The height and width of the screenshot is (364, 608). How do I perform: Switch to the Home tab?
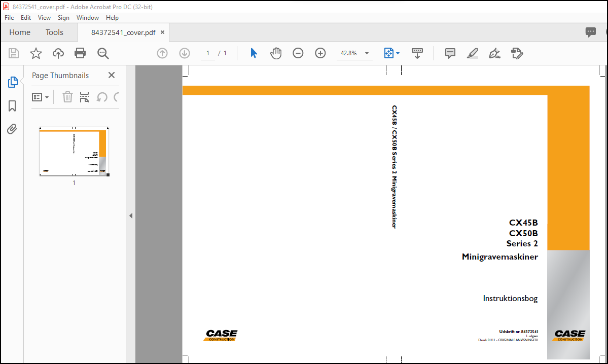(x=20, y=32)
